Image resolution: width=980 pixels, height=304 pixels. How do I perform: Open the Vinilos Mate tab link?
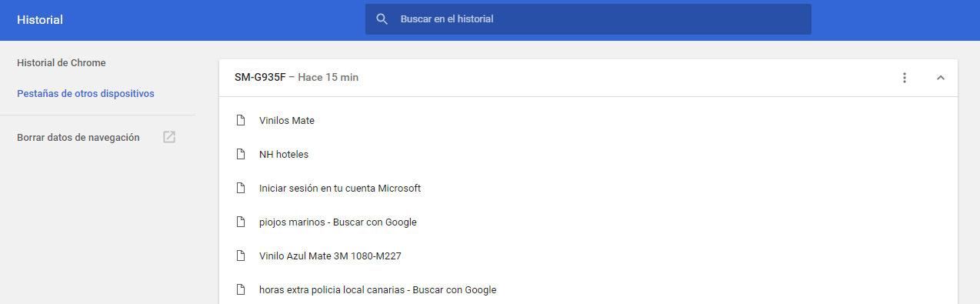click(287, 120)
